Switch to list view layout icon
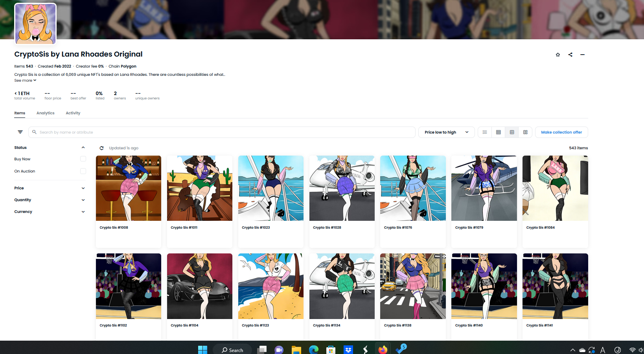The height and width of the screenshot is (354, 644). click(x=485, y=132)
